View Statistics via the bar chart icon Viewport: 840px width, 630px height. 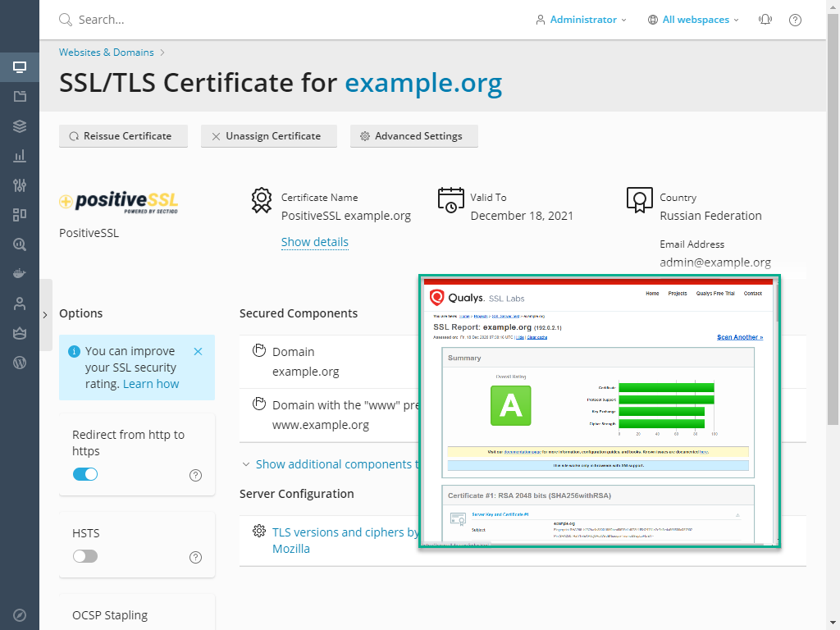point(20,155)
